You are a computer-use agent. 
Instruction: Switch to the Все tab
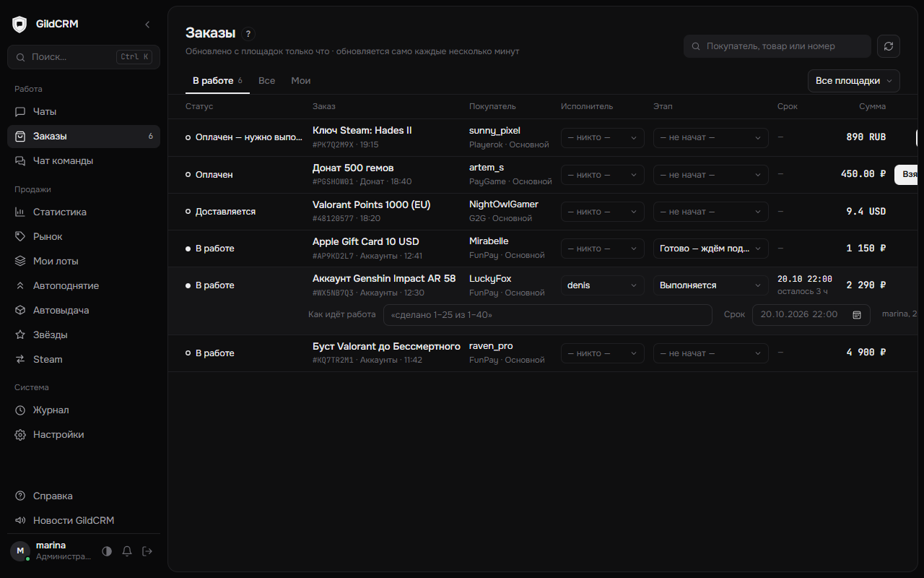point(267,81)
